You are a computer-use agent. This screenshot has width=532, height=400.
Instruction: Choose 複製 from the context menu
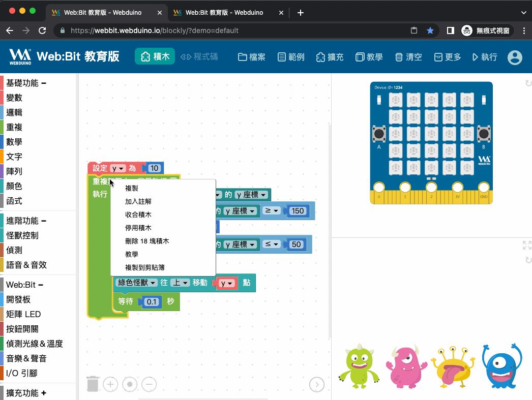(x=132, y=188)
